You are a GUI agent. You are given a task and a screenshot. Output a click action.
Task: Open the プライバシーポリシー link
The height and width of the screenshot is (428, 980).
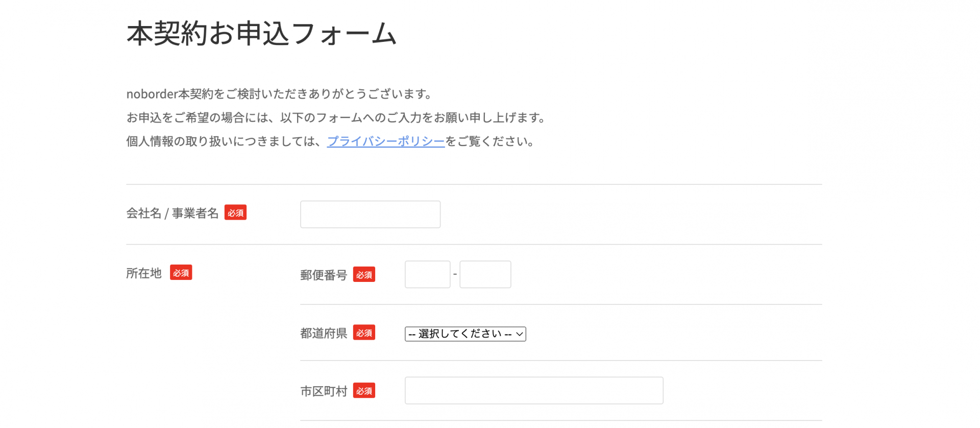click(385, 141)
